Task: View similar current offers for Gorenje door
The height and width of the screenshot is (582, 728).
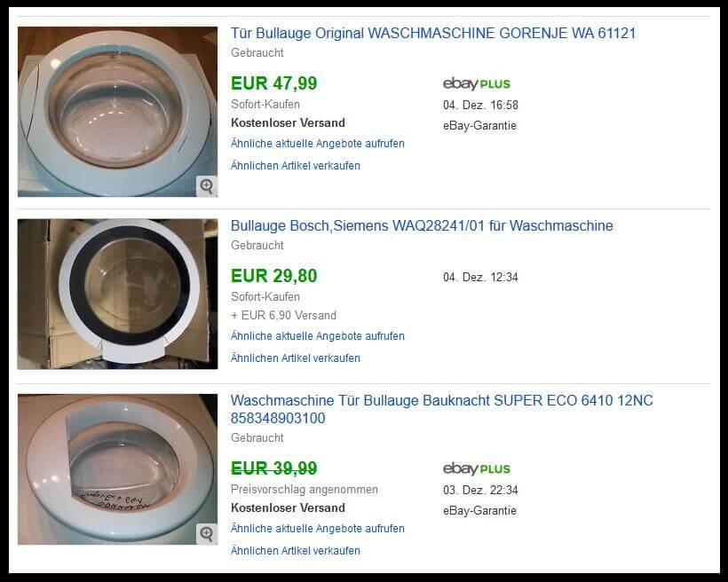Action: pyautogui.click(x=318, y=144)
